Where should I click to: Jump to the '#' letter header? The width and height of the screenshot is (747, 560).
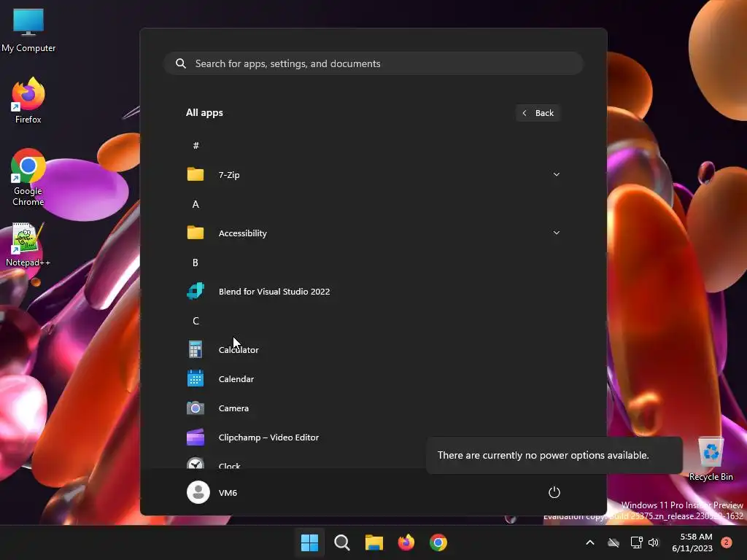tap(196, 145)
